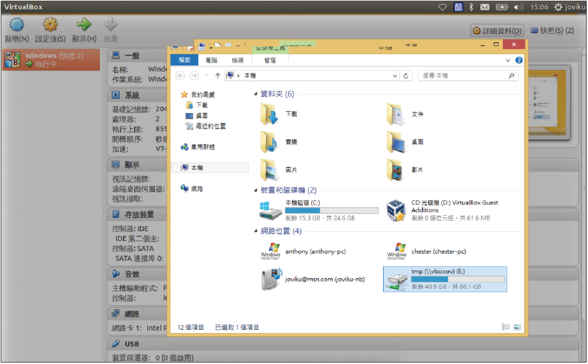Open the joviku session gear menu
Viewport: 588px width, 364px height.
[570, 7]
